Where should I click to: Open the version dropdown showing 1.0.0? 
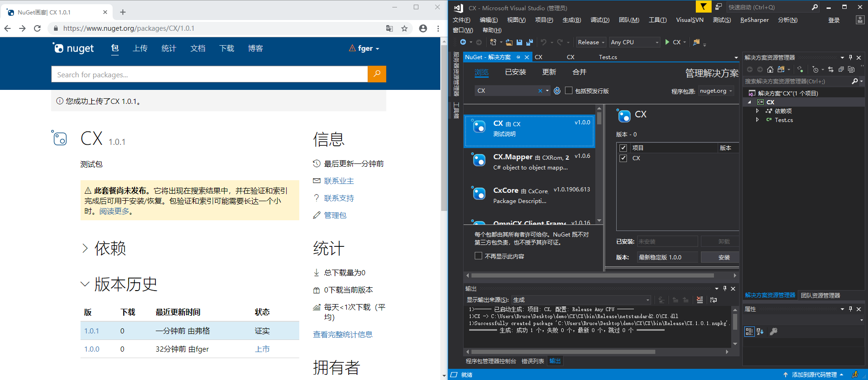click(x=667, y=257)
